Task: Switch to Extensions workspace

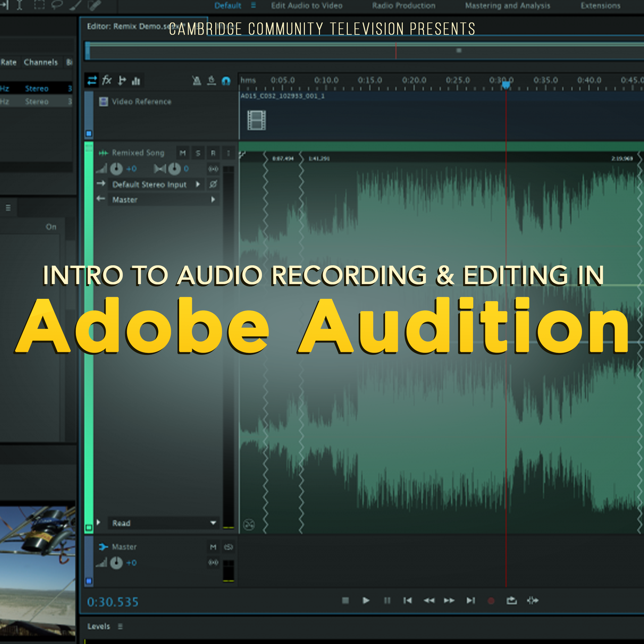Action: (x=601, y=5)
